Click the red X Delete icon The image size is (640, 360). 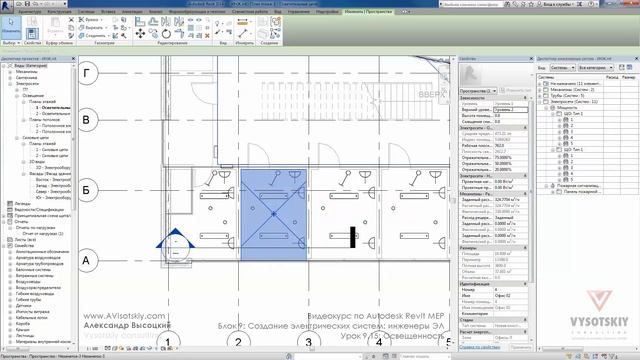pyautogui.click(x=207, y=36)
